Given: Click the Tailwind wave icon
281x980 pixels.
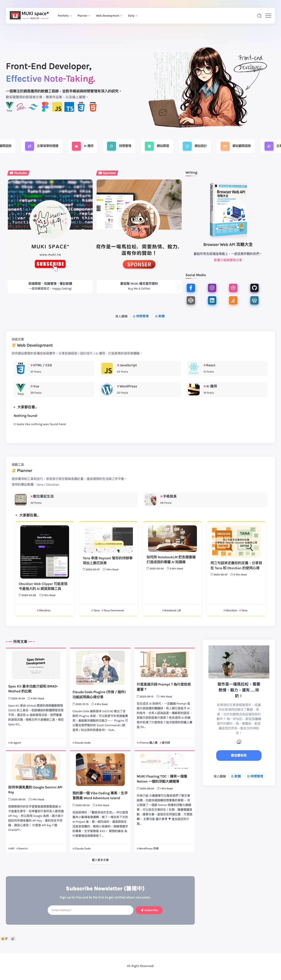Looking at the screenshot, I should pos(33,107).
